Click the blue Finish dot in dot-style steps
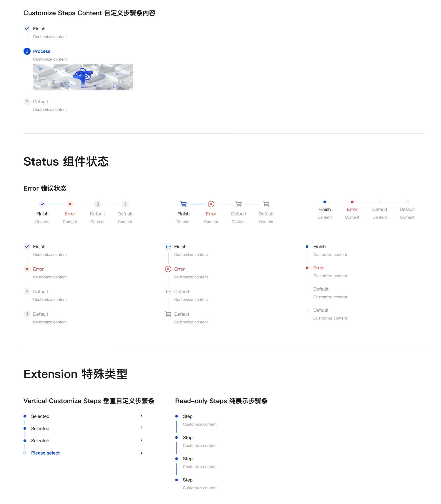This screenshot has width=441, height=504. (325, 202)
